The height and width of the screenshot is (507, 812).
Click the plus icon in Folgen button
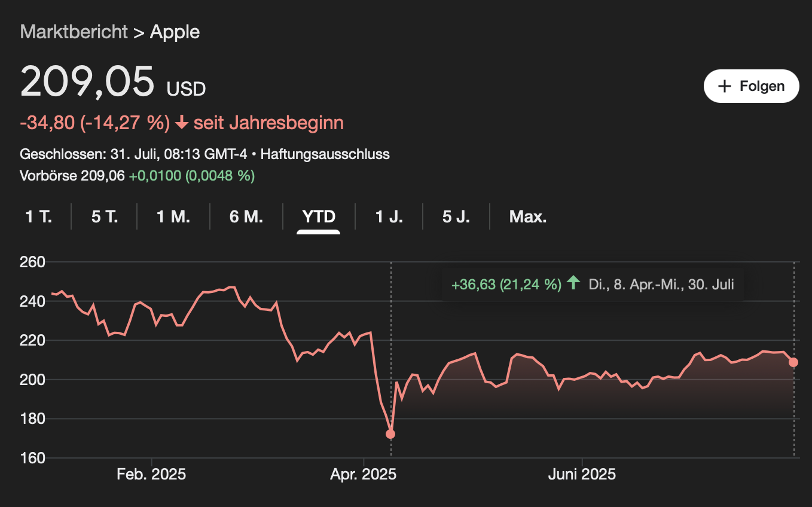pyautogui.click(x=724, y=86)
